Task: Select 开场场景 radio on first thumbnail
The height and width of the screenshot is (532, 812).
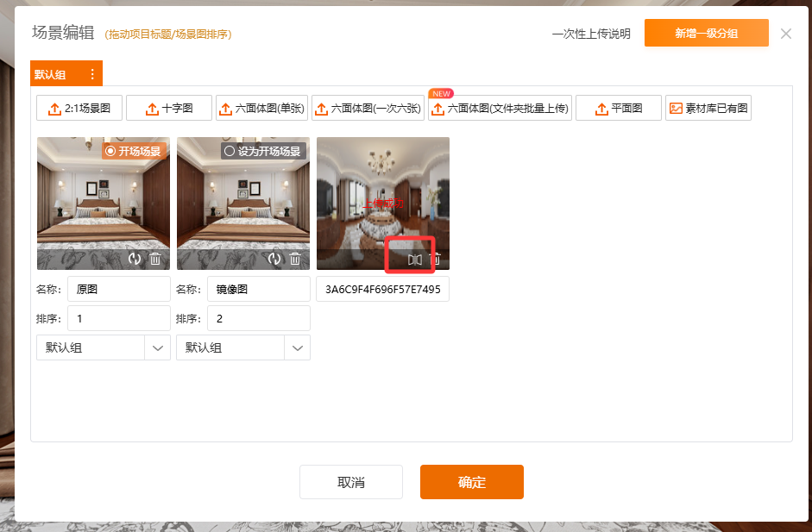Action: (x=110, y=151)
